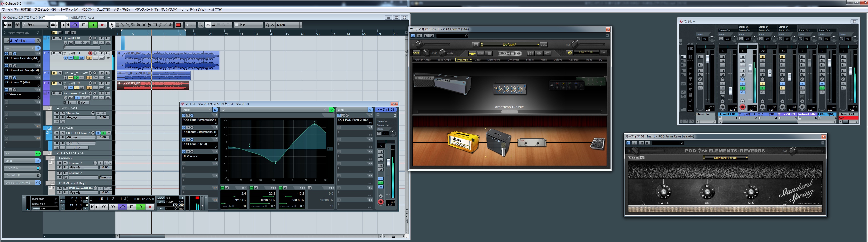This screenshot has width=868, height=242.
Task: Click the Cycle loop button in the project toolbar
Action: point(75,25)
